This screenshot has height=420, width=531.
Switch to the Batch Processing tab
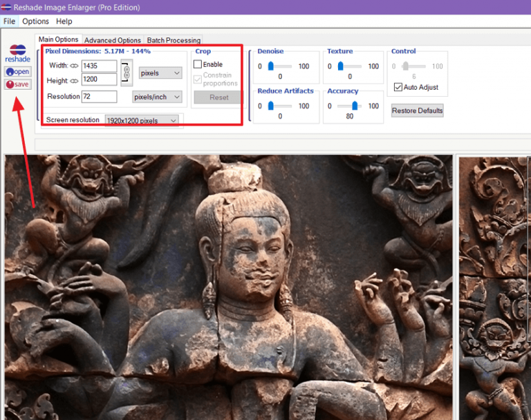pyautogui.click(x=174, y=41)
